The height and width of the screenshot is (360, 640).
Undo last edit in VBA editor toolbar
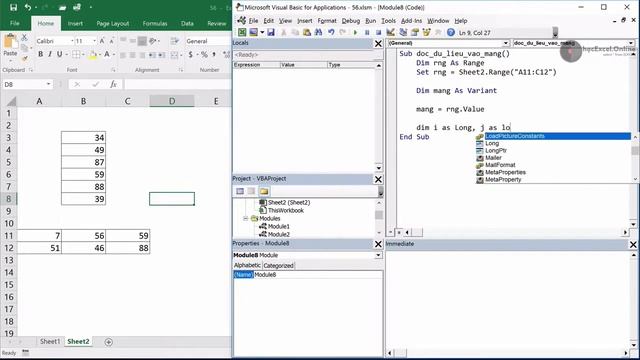[x=331, y=32]
